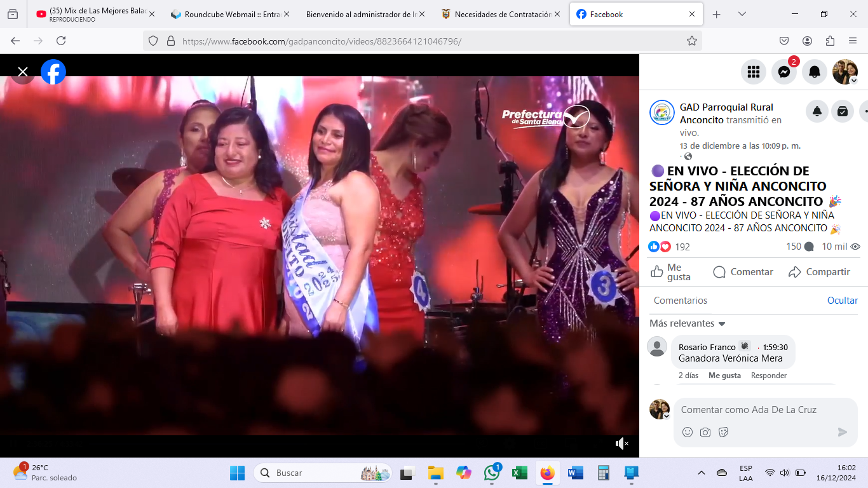Open the Messenger chats icon
868x488 pixels.
(x=784, y=72)
